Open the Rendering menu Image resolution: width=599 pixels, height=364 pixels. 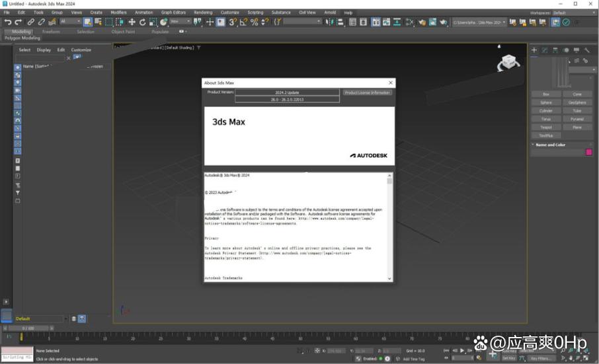(203, 13)
